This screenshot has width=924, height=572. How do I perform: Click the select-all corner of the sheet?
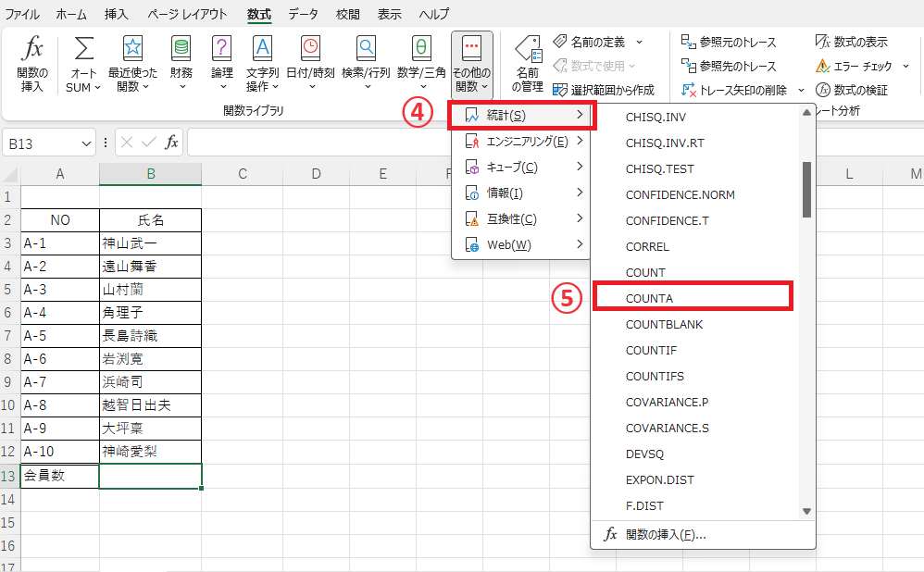click(10, 174)
